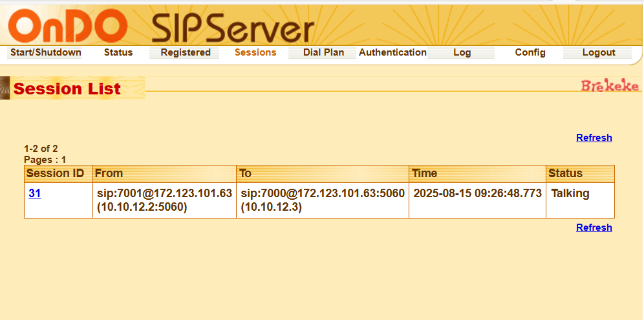Viewport: 644px width, 320px height.
Task: Open the Authentication page
Action: 392,52
